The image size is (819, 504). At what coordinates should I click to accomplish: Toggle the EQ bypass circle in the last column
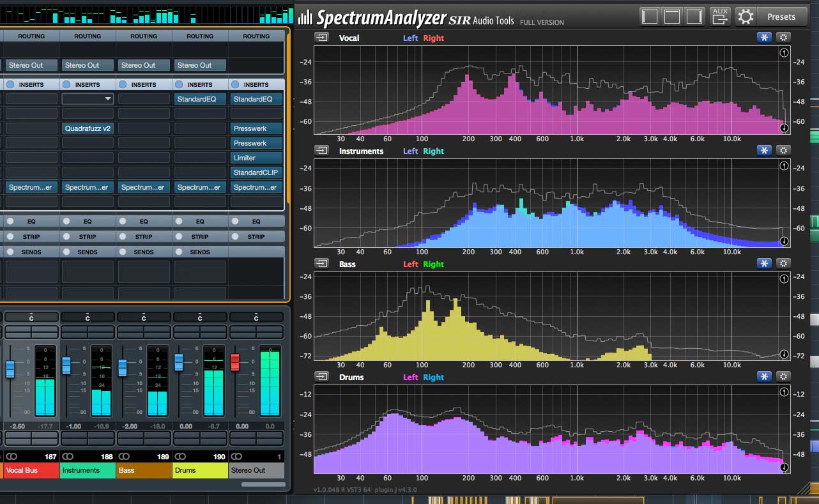click(235, 221)
